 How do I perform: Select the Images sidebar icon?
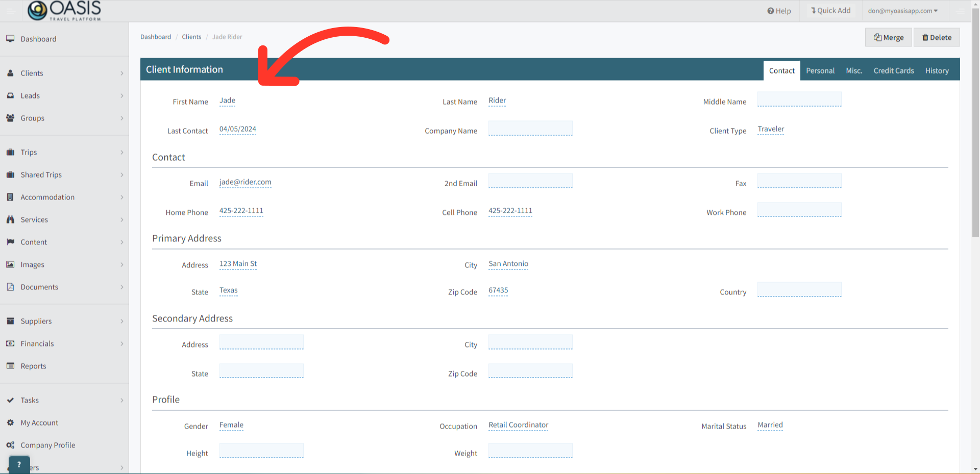11,264
